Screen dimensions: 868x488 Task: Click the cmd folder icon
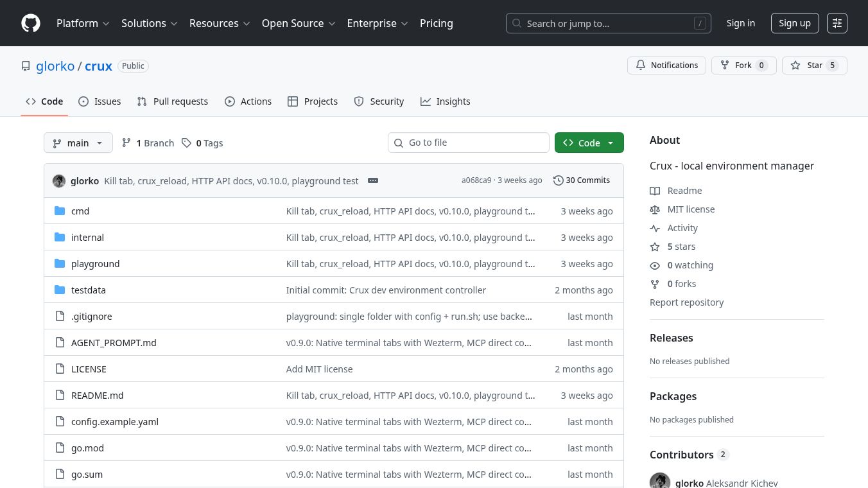60,211
